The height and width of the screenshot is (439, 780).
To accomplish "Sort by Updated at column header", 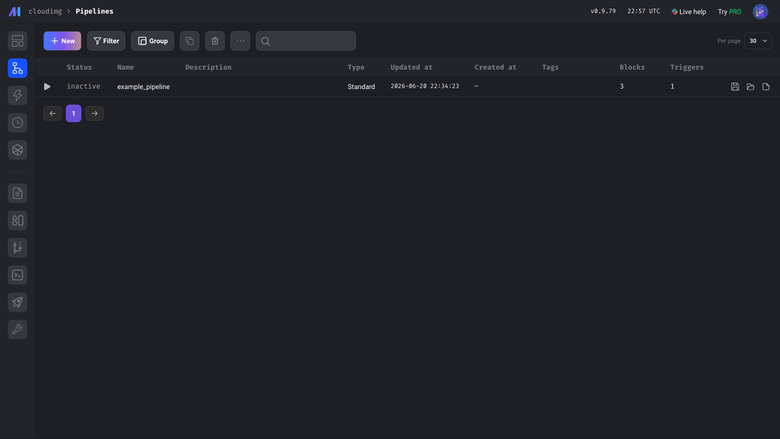I will (x=411, y=67).
